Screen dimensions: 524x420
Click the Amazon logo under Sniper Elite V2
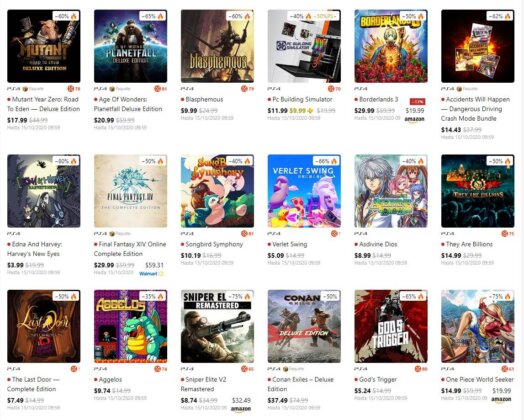click(241, 409)
